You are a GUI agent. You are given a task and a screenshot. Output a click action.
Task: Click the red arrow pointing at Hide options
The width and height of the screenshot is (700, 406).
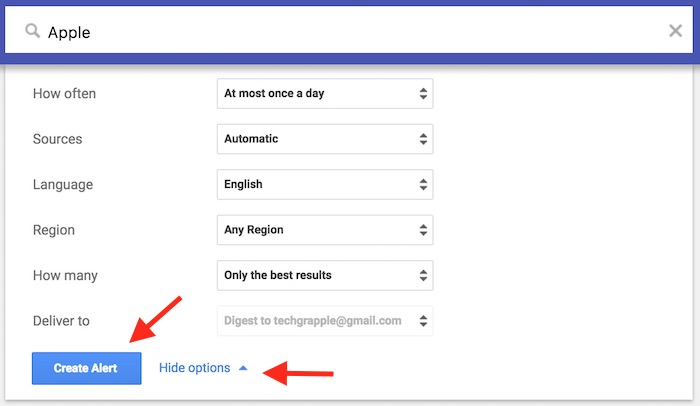pos(297,375)
